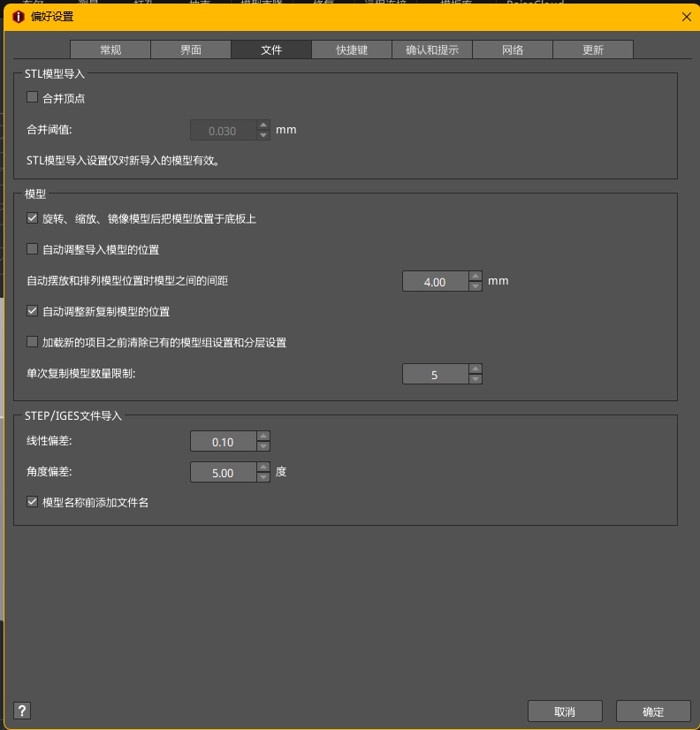Enable 加载新的项目之前清除已有的模型组设置和分层设置
700x730 pixels.
tap(32, 342)
